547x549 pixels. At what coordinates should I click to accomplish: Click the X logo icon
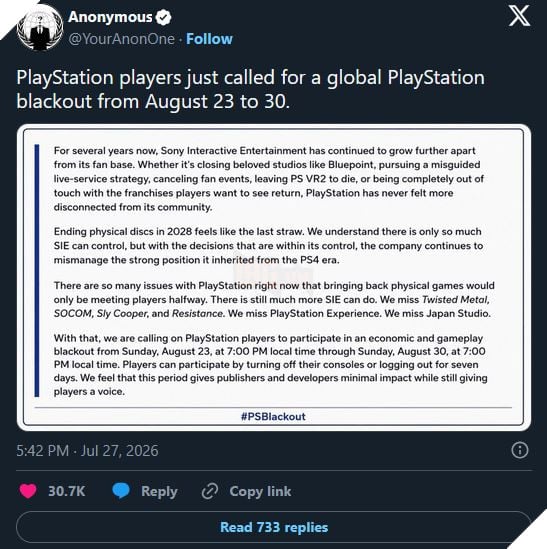(x=519, y=15)
